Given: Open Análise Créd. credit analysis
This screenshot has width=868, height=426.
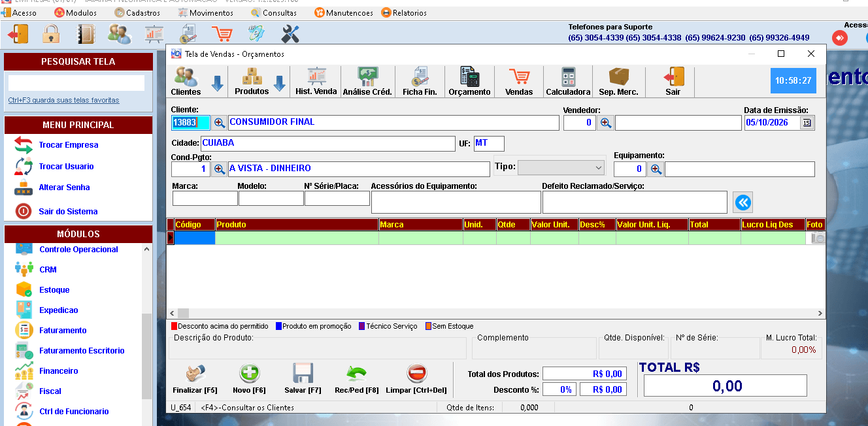Looking at the screenshot, I should click(x=367, y=82).
